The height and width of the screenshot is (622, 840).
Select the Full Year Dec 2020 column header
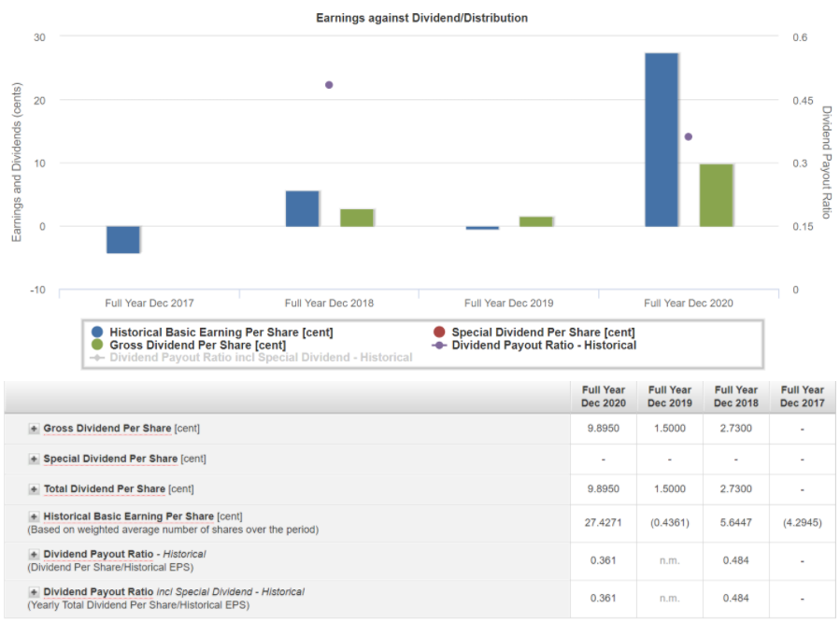(x=603, y=396)
